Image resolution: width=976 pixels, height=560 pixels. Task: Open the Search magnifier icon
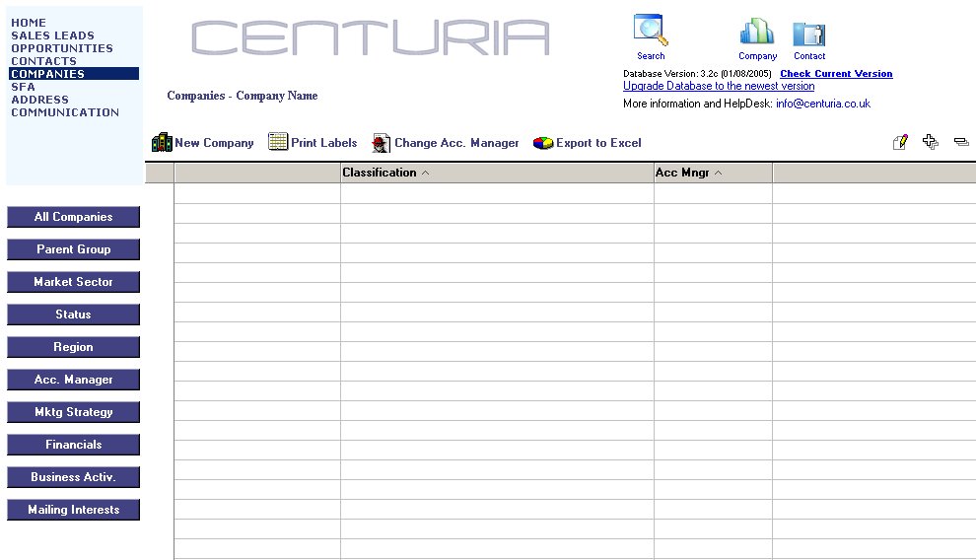click(x=651, y=30)
